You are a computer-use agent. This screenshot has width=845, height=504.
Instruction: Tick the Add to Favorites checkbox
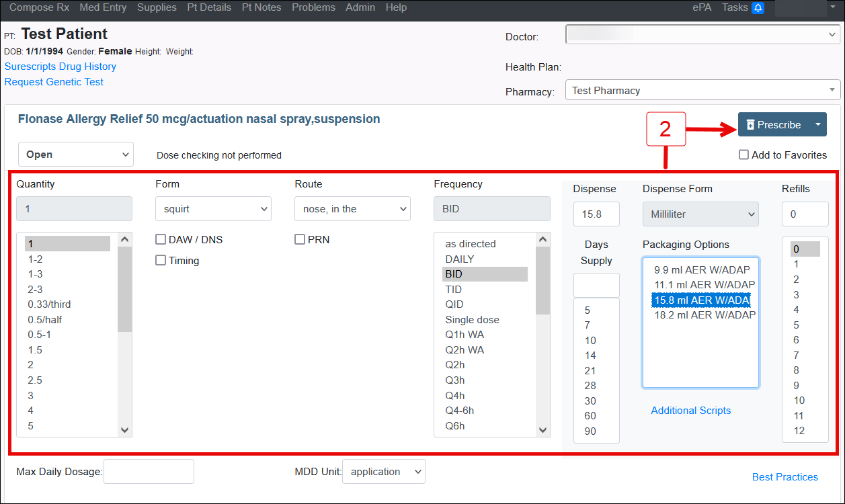coord(743,155)
